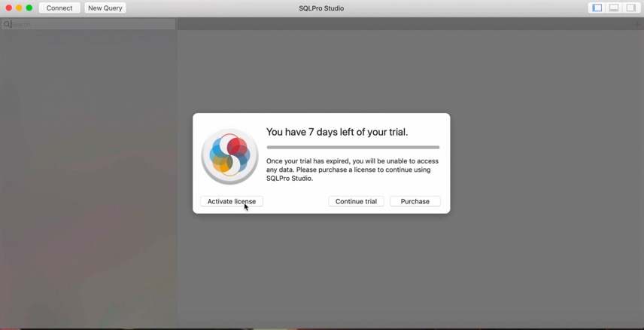The width and height of the screenshot is (644, 330).
Task: Click the Purchase button
Action: point(415,201)
